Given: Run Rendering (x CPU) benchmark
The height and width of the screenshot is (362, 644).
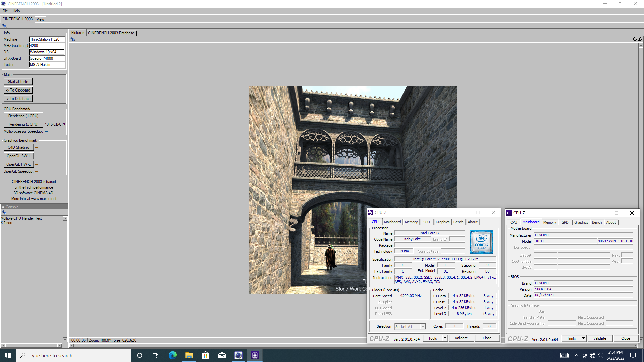Looking at the screenshot, I should (23, 124).
